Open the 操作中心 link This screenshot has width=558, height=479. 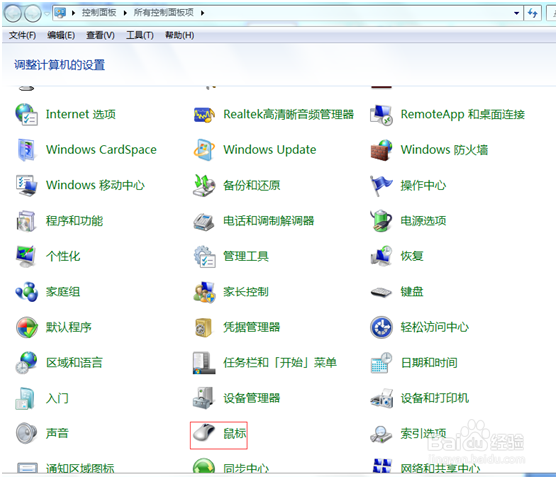coord(423,185)
